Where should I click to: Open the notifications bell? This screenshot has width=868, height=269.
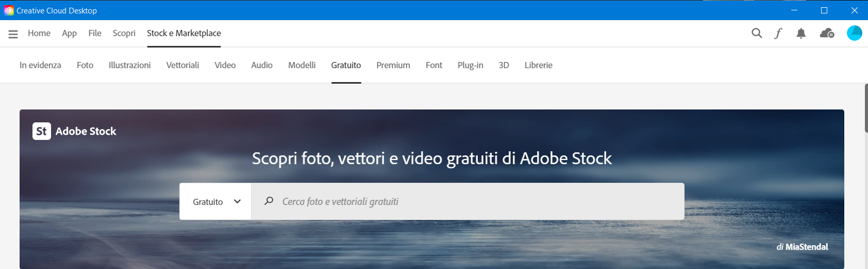801,34
